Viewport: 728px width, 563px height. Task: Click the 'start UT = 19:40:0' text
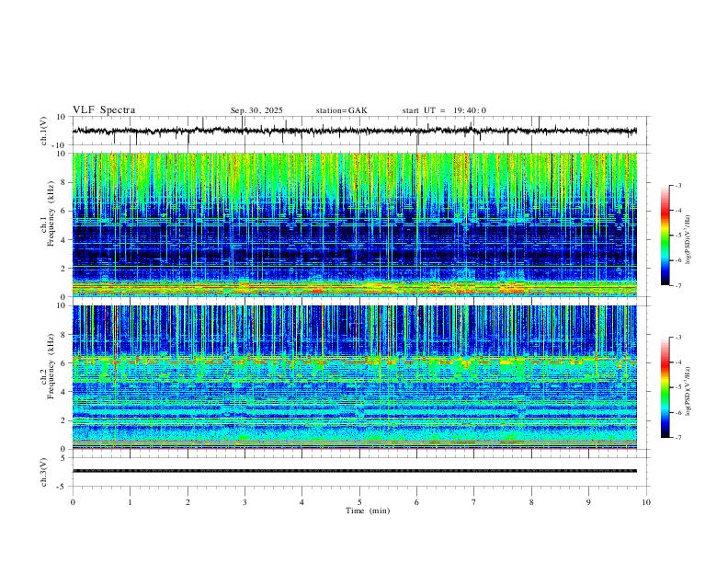(444, 110)
